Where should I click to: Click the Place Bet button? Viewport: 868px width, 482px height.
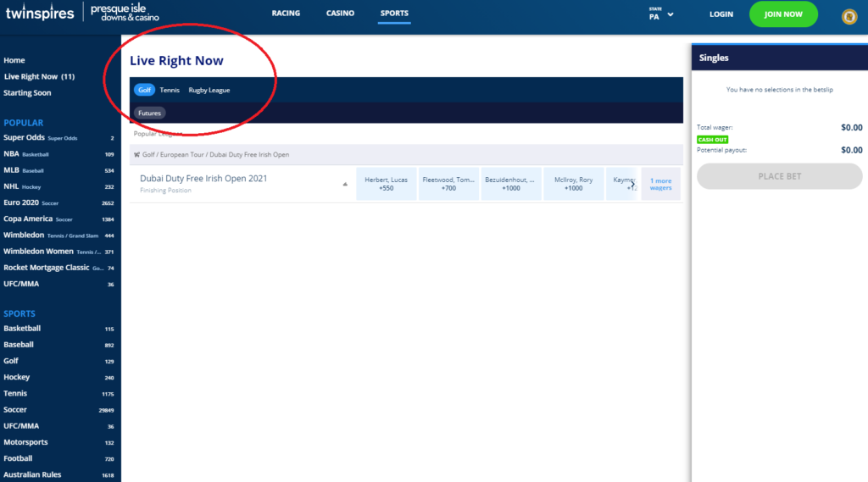point(780,176)
